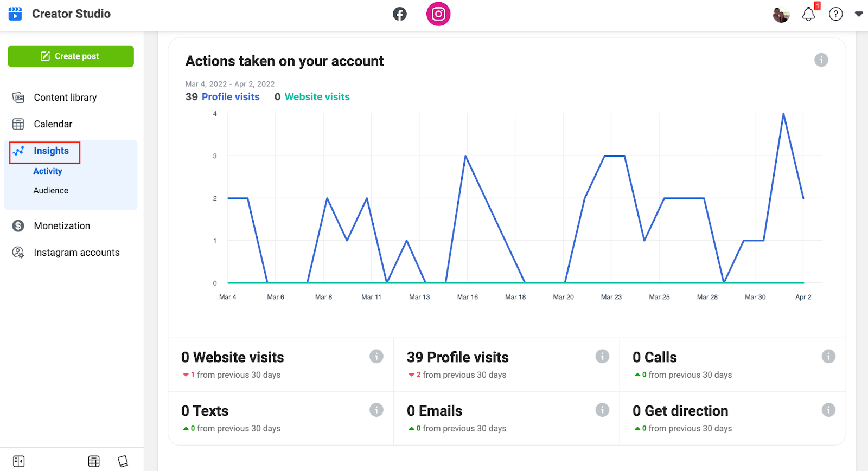This screenshot has height=471, width=868.
Task: Select the Instagram platform icon
Action: coord(438,14)
